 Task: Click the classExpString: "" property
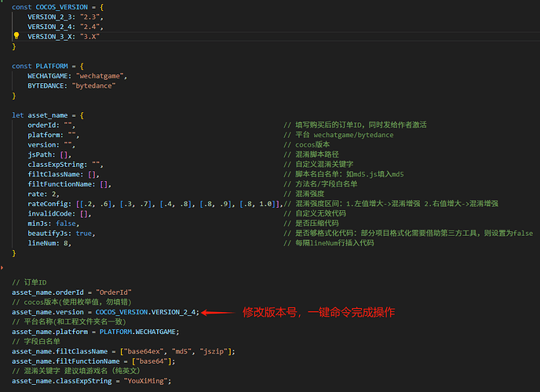click(x=65, y=165)
